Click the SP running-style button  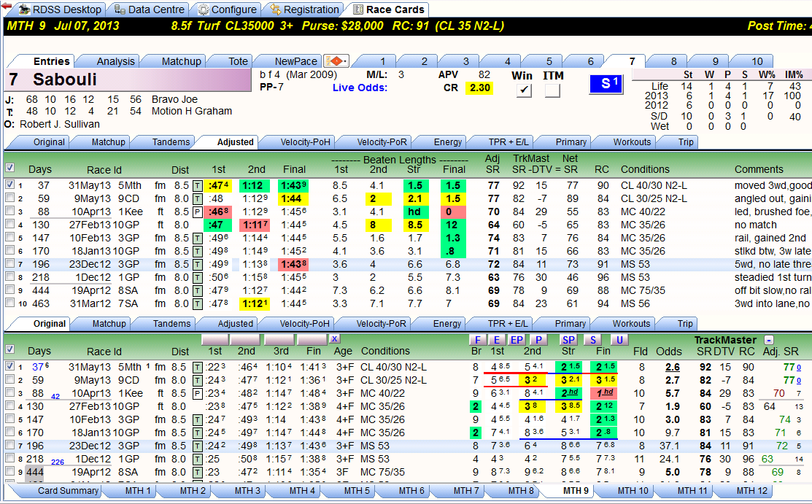568,340
